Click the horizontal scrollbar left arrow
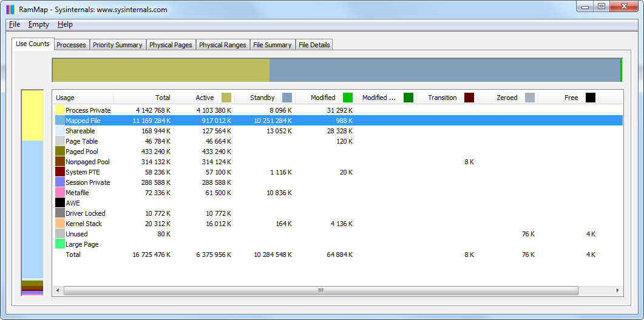The image size is (644, 320). click(58, 290)
